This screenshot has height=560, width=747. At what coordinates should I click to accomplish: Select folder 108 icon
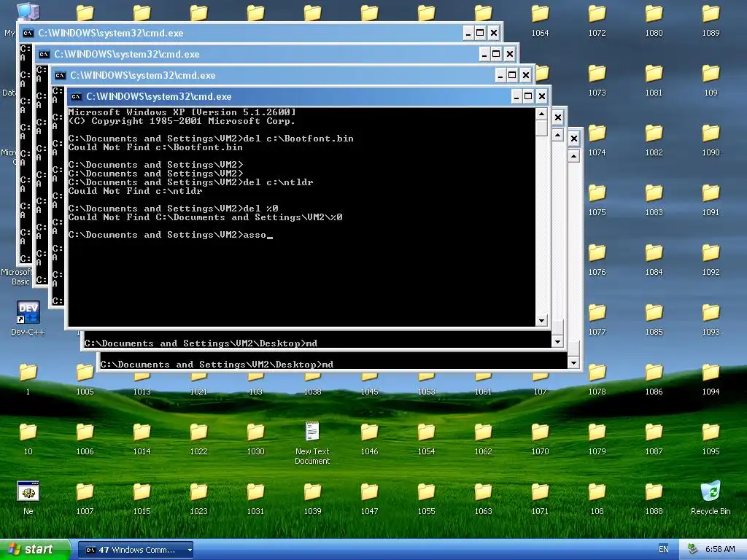[x=597, y=492]
